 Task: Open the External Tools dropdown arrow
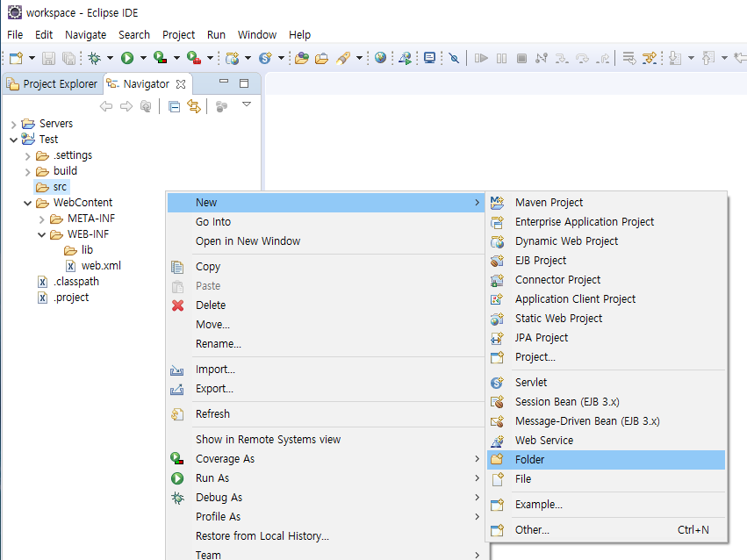point(210,58)
